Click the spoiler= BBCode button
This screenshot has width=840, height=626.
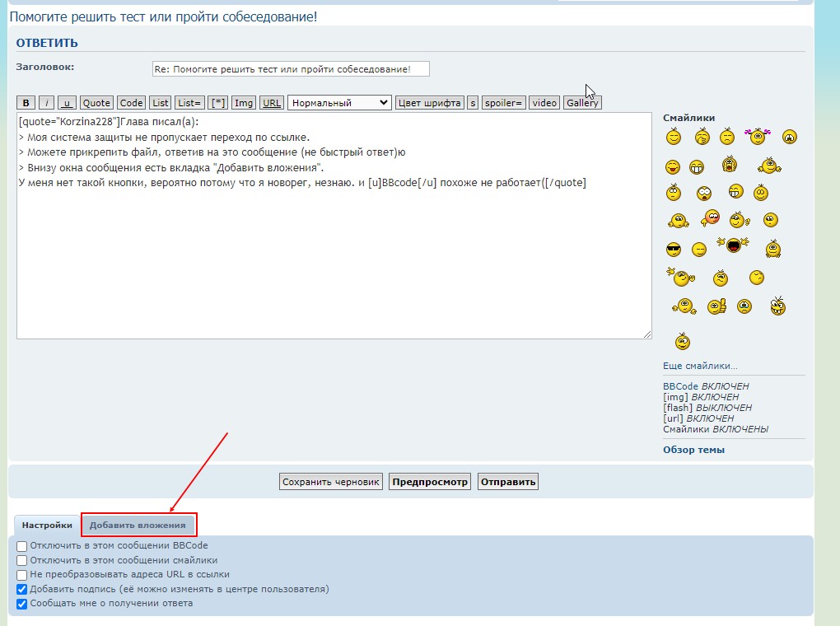503,103
